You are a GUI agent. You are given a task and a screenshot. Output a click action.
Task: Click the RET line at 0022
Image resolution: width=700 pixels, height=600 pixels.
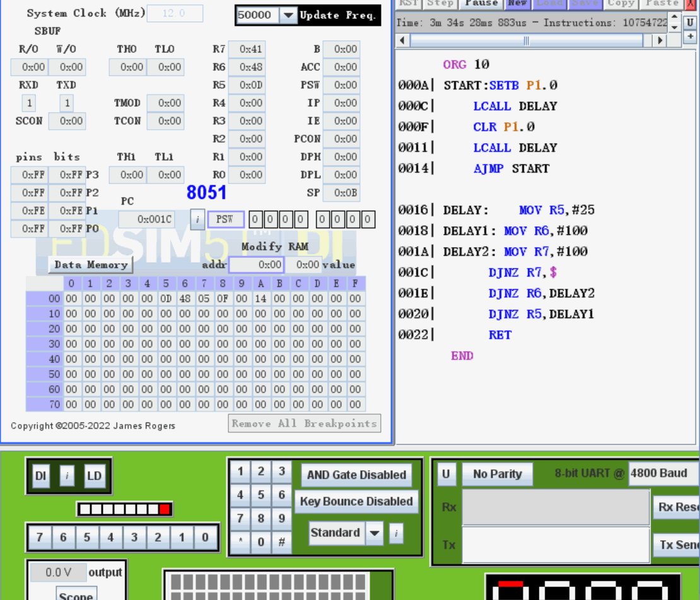pos(500,335)
